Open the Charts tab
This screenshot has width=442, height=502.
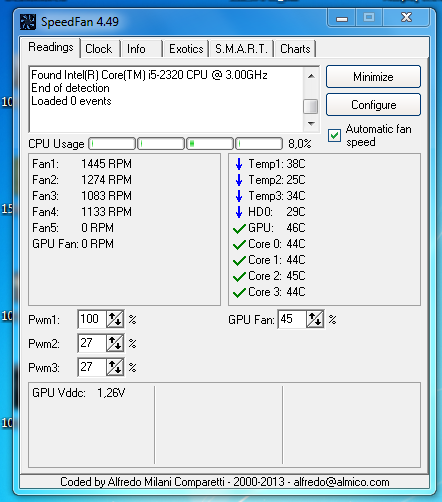295,49
